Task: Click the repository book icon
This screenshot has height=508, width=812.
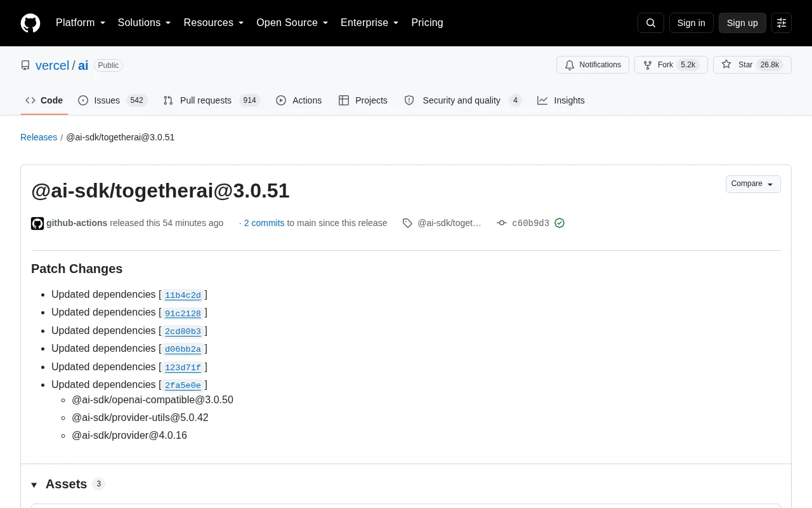Action: 25,65
